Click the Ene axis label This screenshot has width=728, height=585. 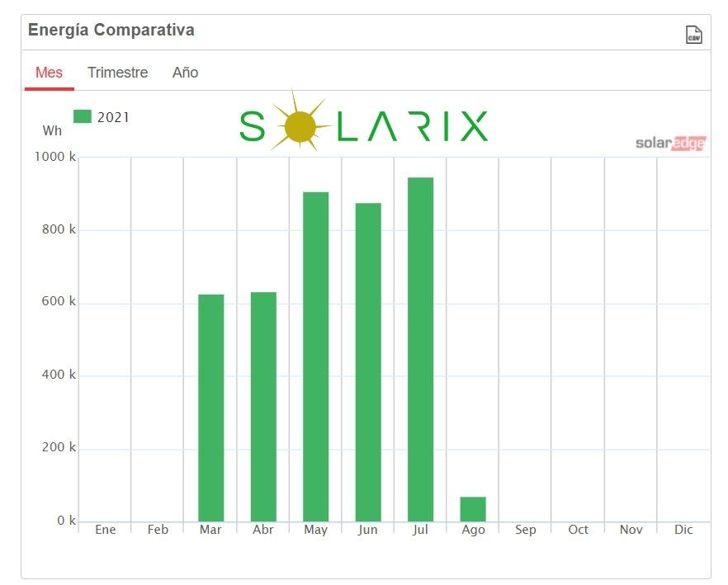106,529
